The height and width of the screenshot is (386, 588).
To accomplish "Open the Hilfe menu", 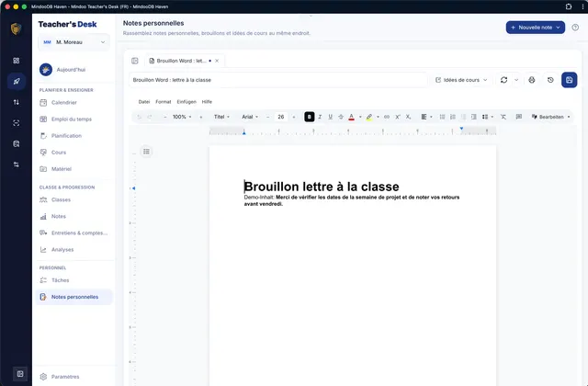I will 207,102.
